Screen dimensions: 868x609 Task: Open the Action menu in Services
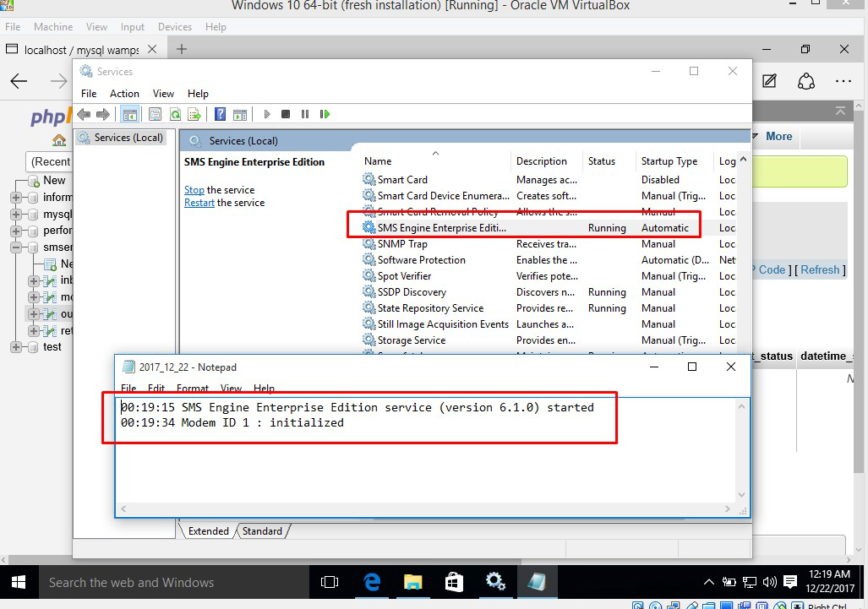(x=124, y=94)
